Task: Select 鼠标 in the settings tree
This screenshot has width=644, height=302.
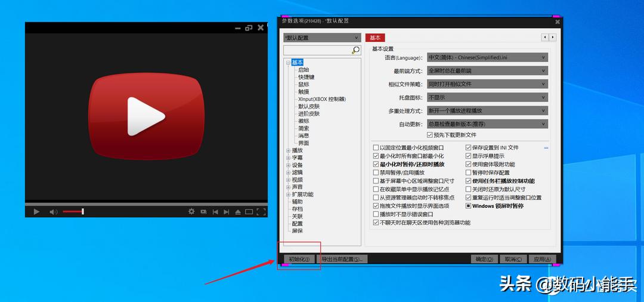Action: coord(304,85)
